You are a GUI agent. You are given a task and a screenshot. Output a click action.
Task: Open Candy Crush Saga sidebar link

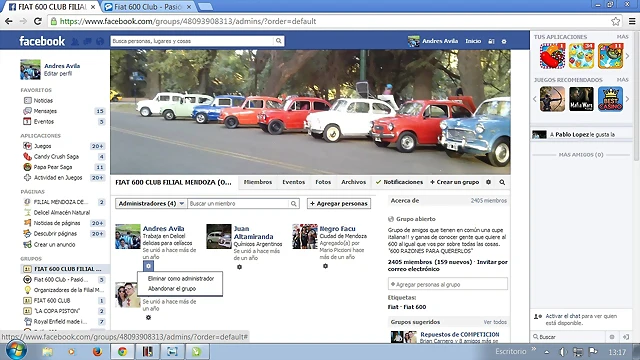point(56,156)
